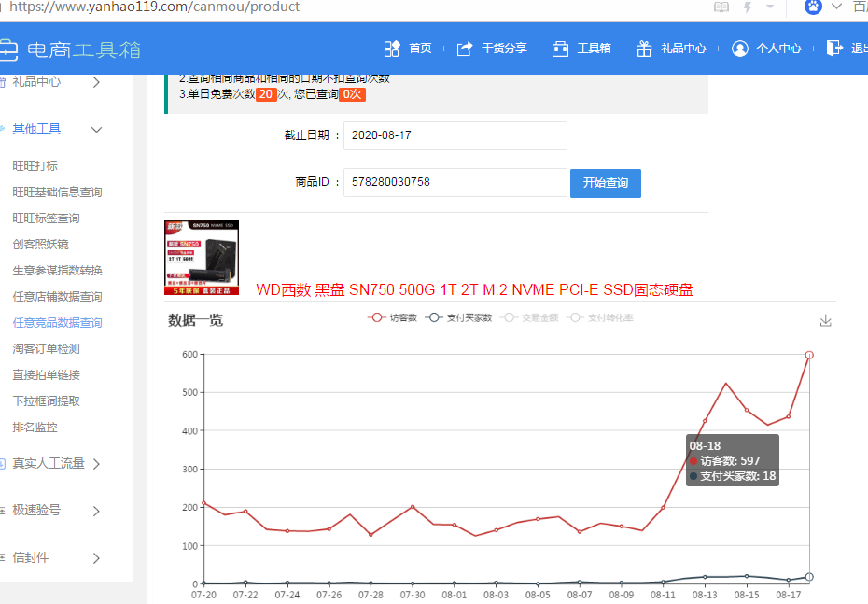Enable the 交易金额 series in legend
Screen dimensions: 868x604
click(x=529, y=317)
